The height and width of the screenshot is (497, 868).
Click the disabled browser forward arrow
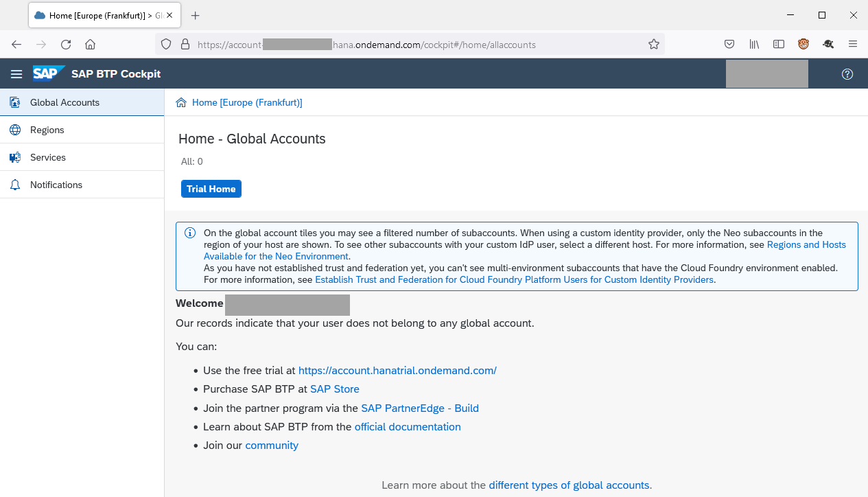point(41,44)
